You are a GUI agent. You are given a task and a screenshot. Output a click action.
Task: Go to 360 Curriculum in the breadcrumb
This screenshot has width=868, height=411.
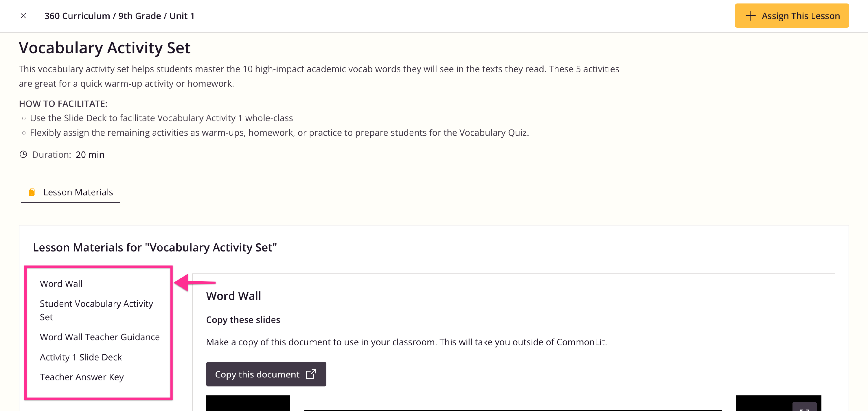coord(77,16)
